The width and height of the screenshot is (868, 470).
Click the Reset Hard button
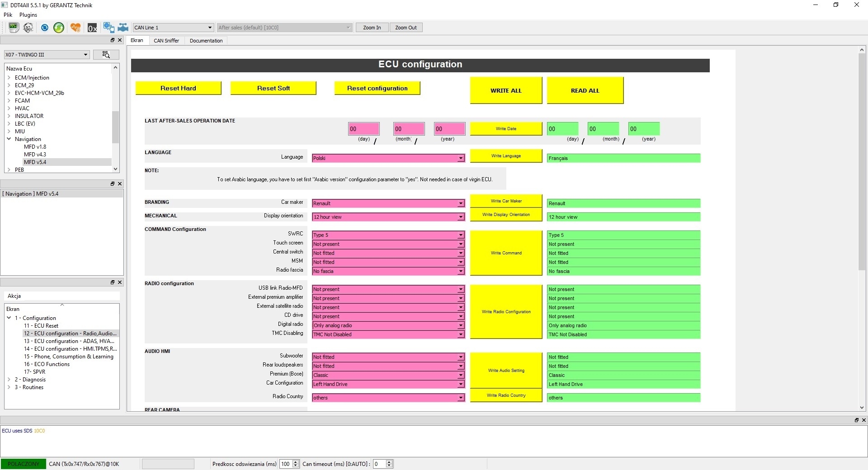tap(178, 88)
